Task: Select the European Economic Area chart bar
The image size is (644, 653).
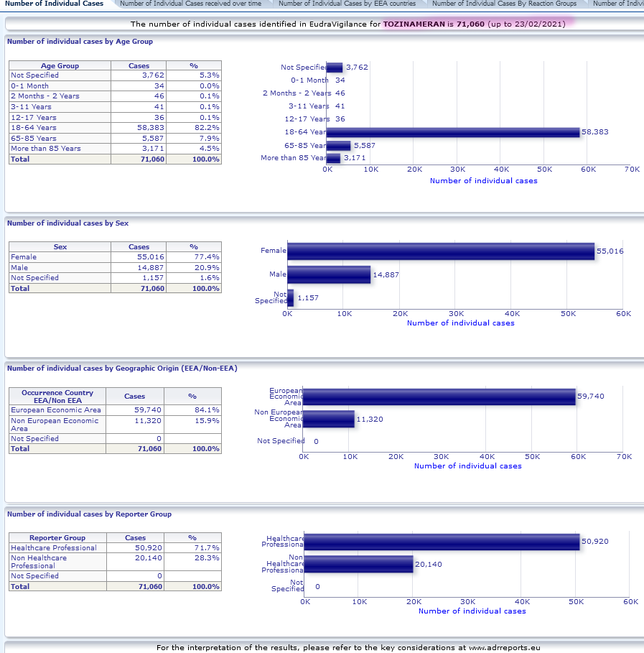Action: pyautogui.click(x=439, y=397)
